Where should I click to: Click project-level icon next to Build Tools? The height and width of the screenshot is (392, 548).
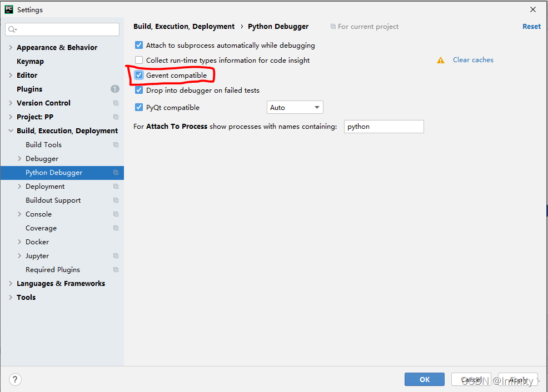tap(116, 144)
